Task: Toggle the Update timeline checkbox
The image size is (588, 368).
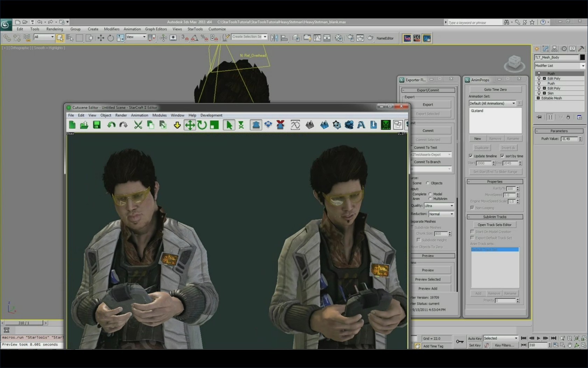Action: (x=471, y=156)
